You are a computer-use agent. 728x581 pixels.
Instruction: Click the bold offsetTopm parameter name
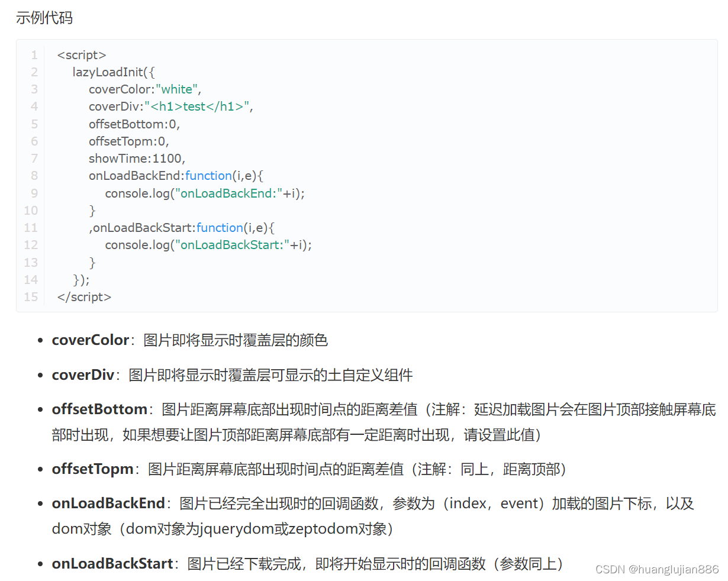click(92, 469)
